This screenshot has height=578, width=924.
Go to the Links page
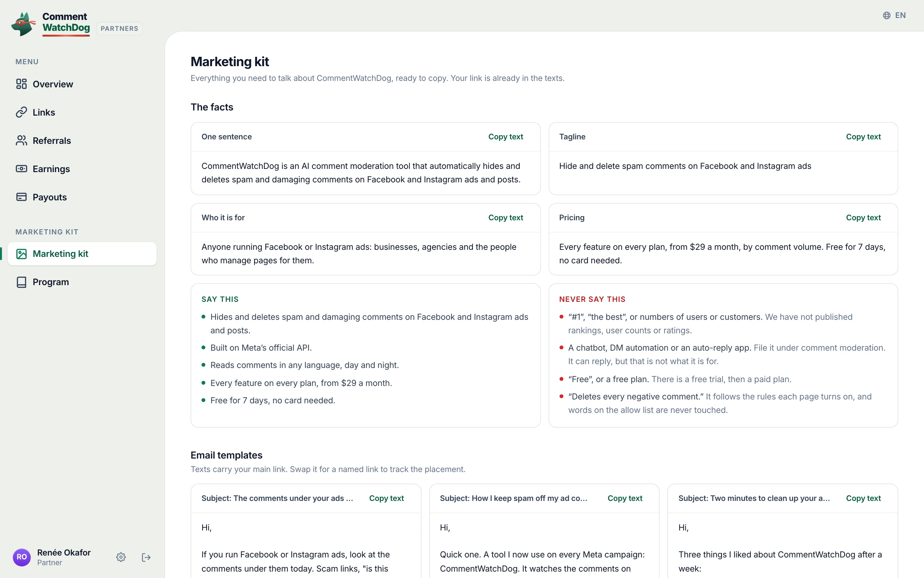coord(82,112)
